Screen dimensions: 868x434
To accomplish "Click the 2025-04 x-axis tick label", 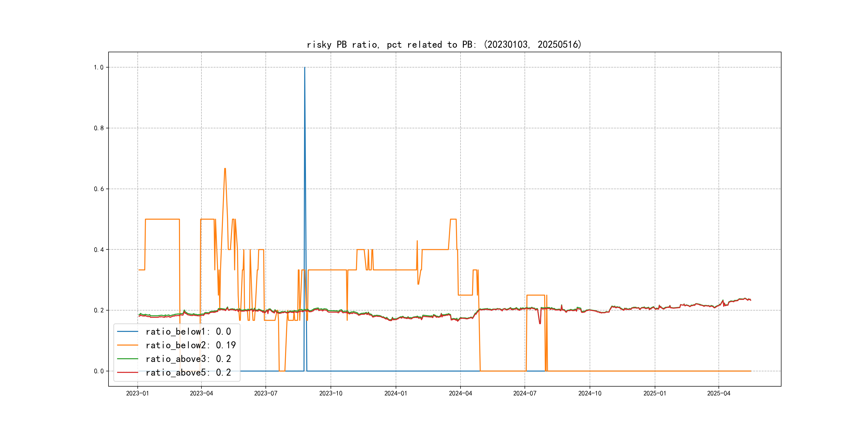I will [x=719, y=394].
